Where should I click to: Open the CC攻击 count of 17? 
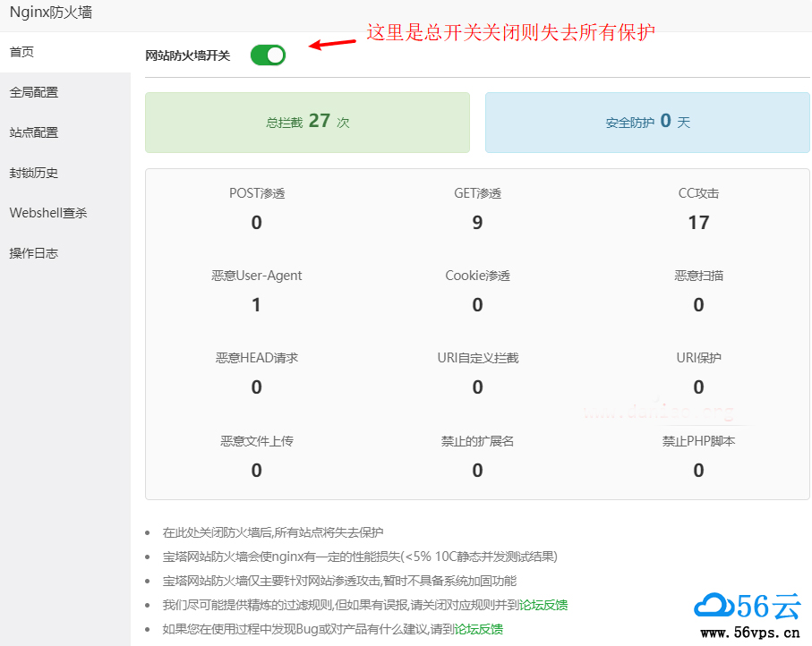(x=698, y=223)
